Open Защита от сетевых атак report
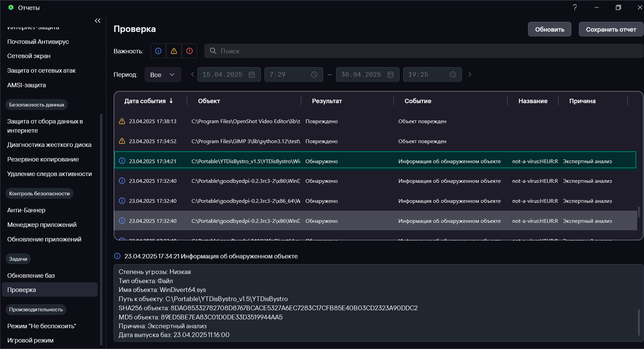644x349 pixels. click(x=41, y=70)
